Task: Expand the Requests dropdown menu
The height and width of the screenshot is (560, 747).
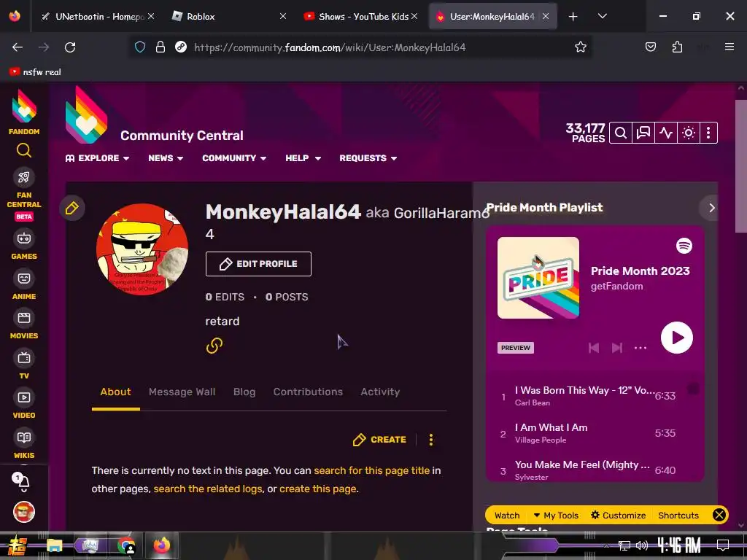Action: pos(368,158)
